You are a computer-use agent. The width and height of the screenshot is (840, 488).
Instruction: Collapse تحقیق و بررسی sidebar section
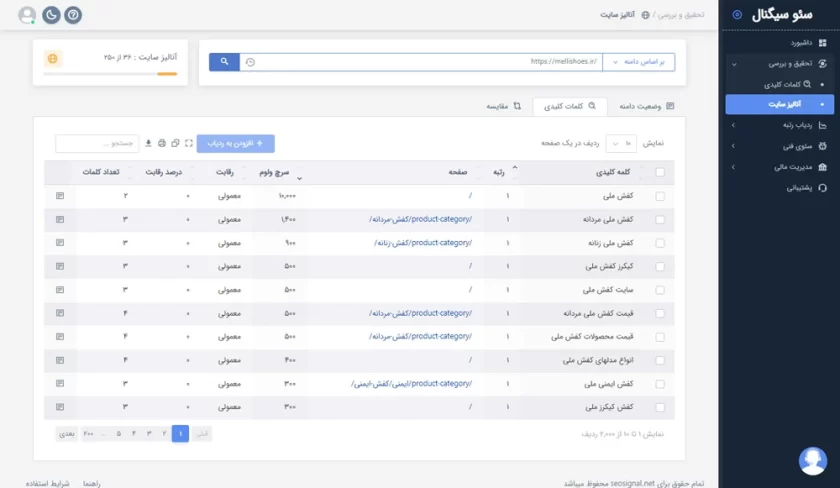tap(779, 64)
